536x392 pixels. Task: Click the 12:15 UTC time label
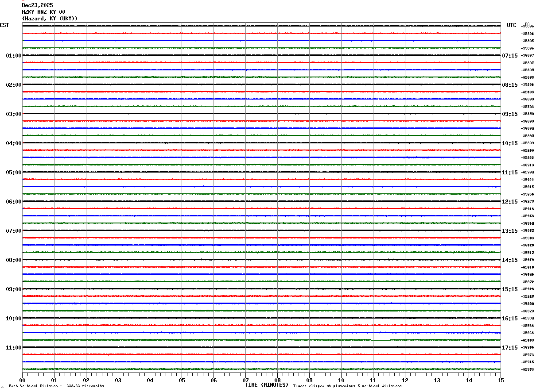click(x=510, y=202)
